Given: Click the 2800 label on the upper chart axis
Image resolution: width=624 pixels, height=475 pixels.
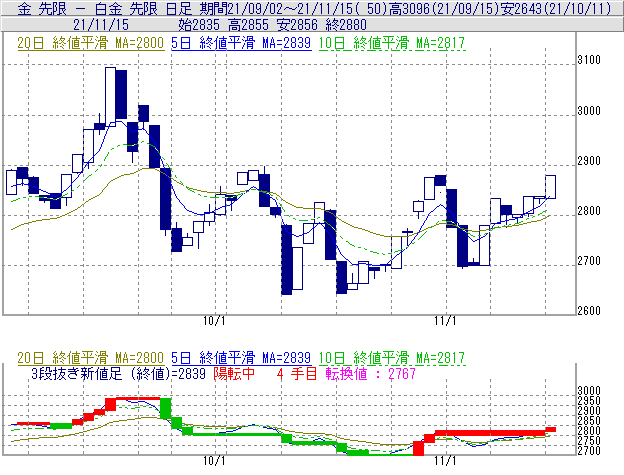Looking at the screenshot, I should [589, 211].
